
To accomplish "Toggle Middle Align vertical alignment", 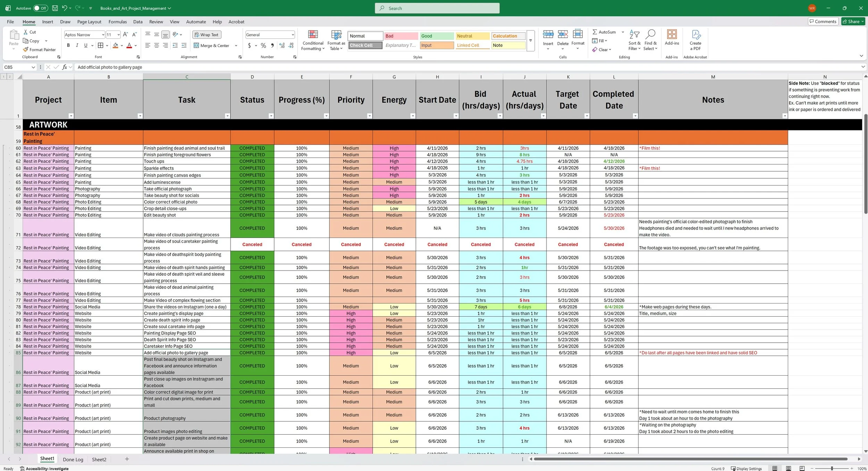I will tap(157, 34).
